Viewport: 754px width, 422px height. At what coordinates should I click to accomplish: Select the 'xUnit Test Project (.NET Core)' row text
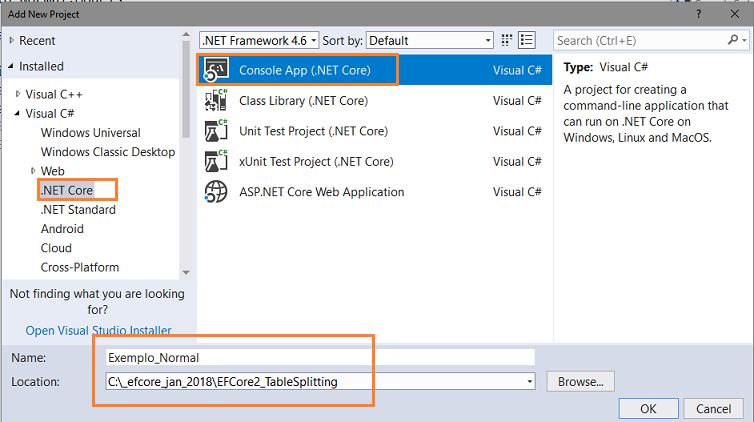click(x=316, y=161)
